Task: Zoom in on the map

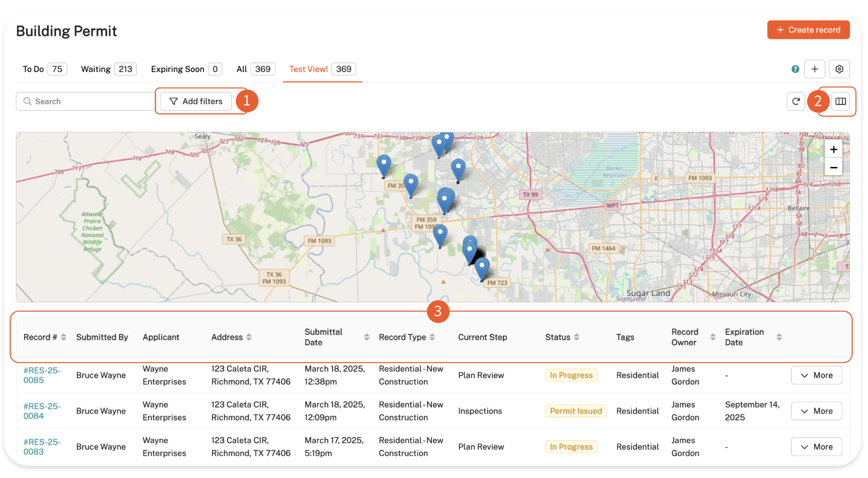Action: (x=833, y=150)
